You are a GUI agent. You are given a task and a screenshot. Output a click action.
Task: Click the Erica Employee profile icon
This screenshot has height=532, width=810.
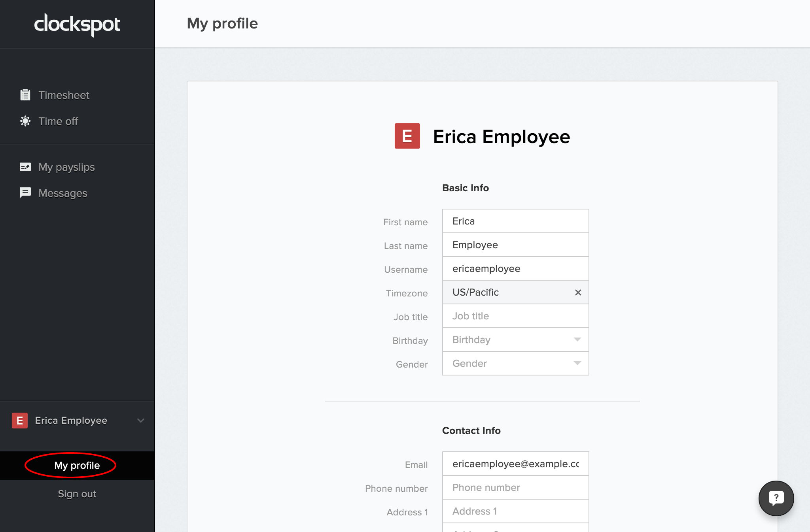21,420
